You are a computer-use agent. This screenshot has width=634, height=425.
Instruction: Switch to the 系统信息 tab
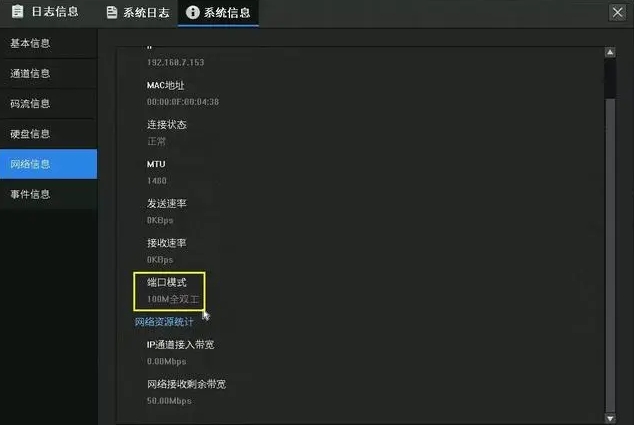[218, 13]
